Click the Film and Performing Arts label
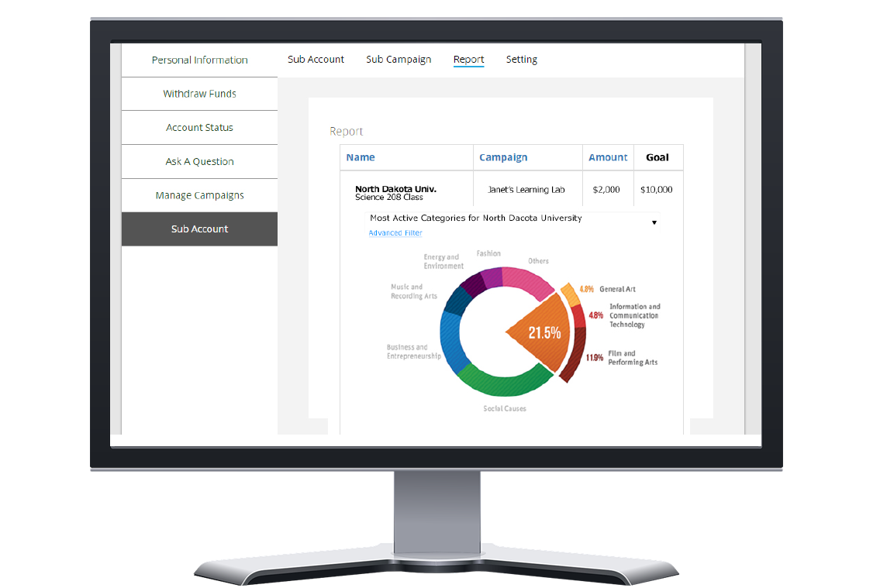The width and height of the screenshot is (880, 588). point(633,358)
